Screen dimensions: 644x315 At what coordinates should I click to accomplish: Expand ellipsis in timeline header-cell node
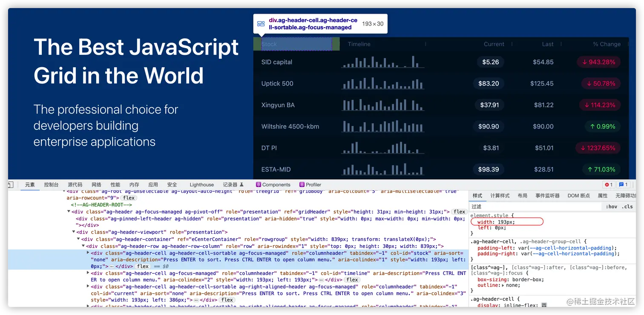(x=321, y=280)
